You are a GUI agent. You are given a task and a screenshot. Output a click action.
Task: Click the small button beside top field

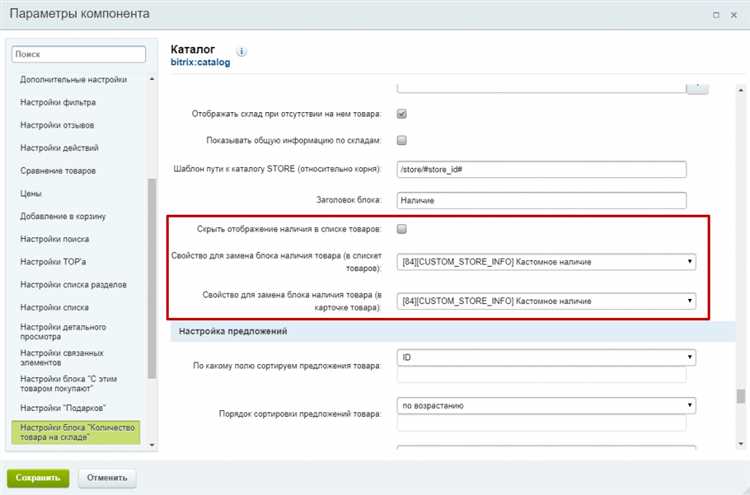pos(697,88)
